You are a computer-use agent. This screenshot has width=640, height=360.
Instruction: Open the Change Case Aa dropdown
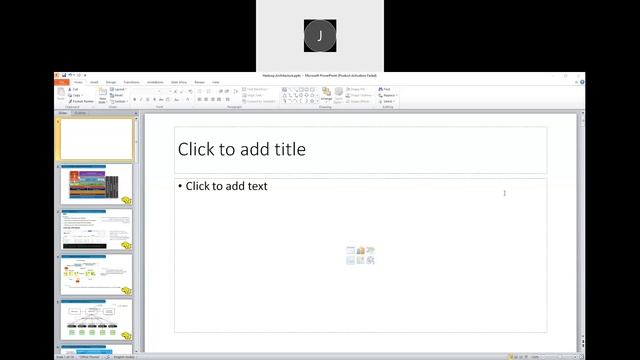coord(177,100)
